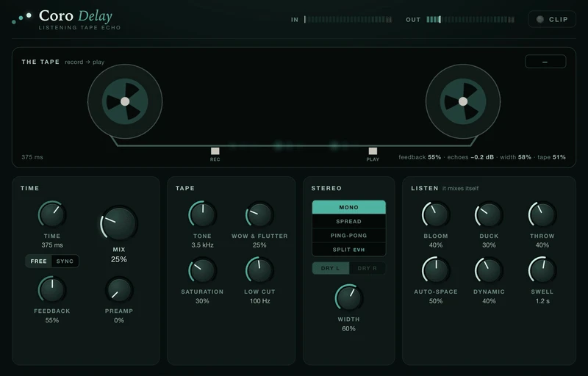Image resolution: width=588 pixels, height=376 pixels.
Task: Click the echoes −0.2 dB readout
Action: (470, 157)
